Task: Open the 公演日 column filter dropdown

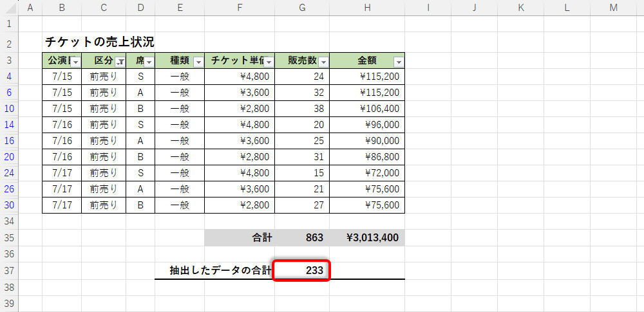Action: click(x=75, y=62)
